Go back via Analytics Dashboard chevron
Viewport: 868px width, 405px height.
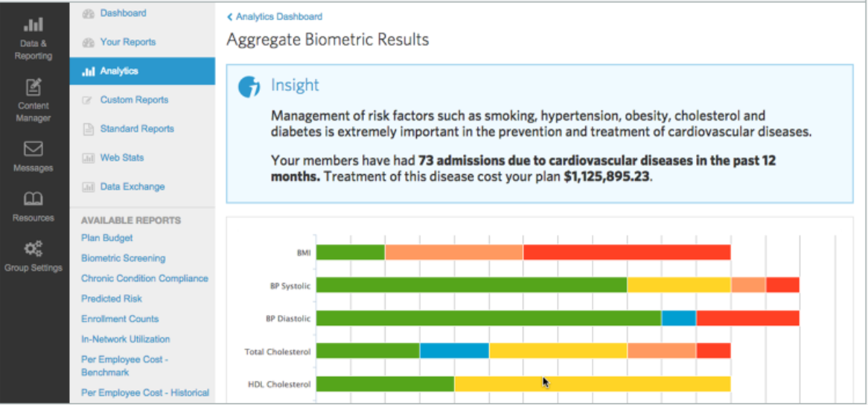pos(230,16)
